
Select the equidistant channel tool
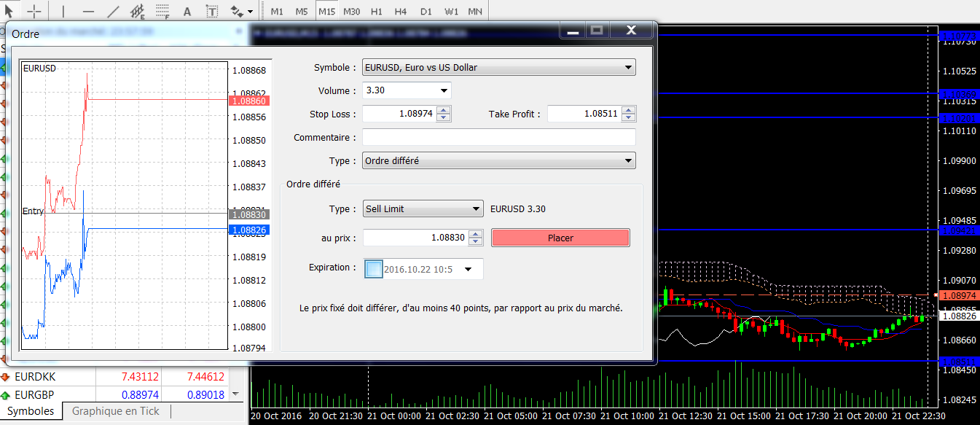[138, 11]
